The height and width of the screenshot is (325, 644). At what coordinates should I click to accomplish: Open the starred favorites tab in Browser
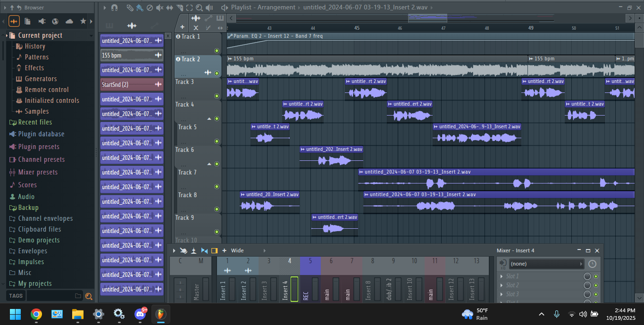click(84, 21)
